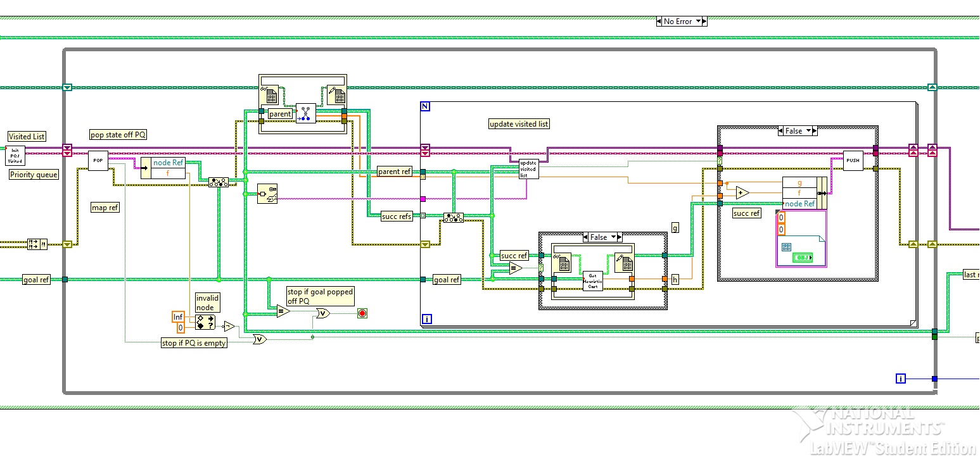Select 'pop state off PQ' comment

coord(118,135)
